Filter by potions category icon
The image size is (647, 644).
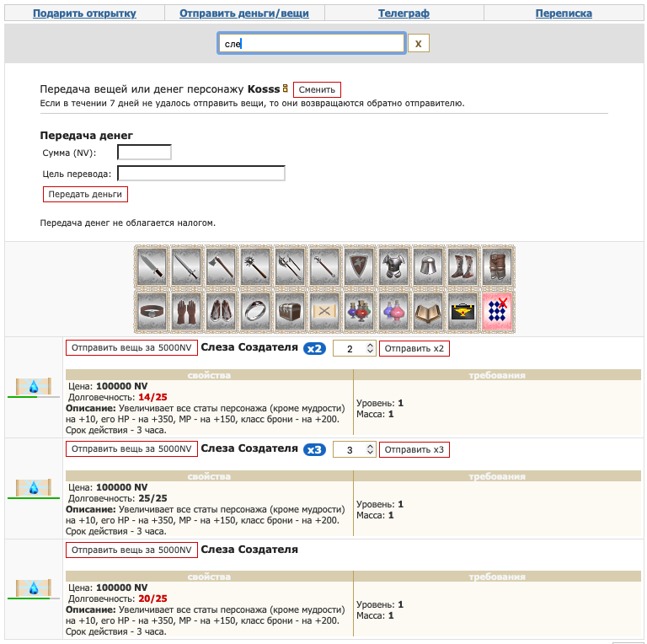(x=360, y=311)
